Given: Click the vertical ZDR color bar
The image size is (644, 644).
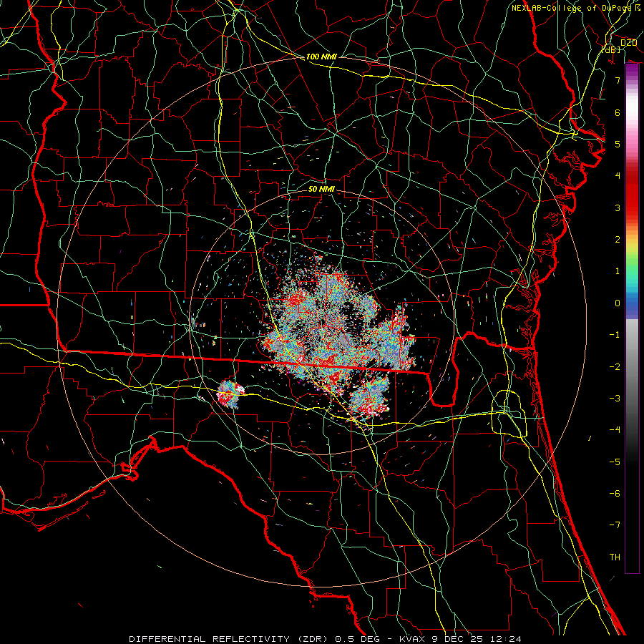Looking at the screenshot, I should (632, 318).
